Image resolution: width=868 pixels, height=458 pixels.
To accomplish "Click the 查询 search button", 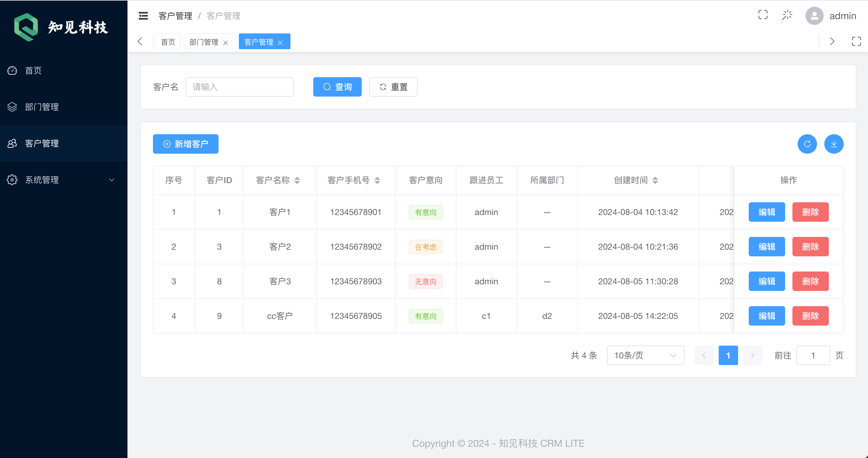I will point(337,87).
